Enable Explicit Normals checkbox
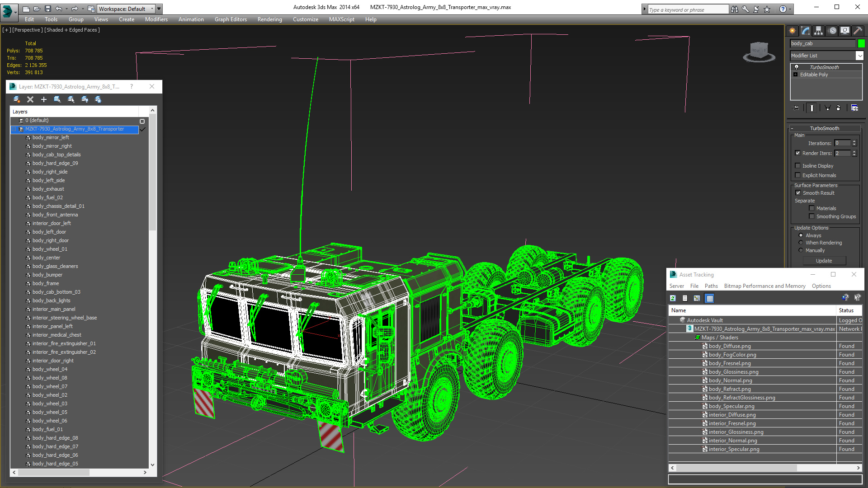 (x=798, y=175)
